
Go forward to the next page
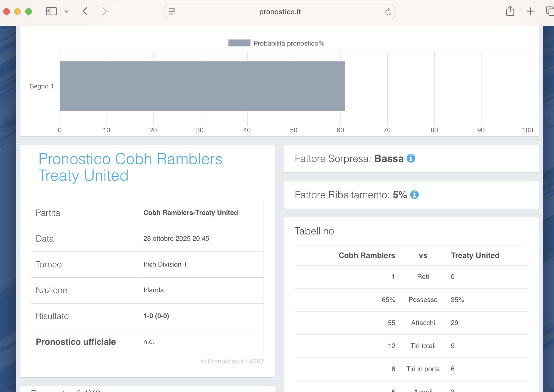104,12
